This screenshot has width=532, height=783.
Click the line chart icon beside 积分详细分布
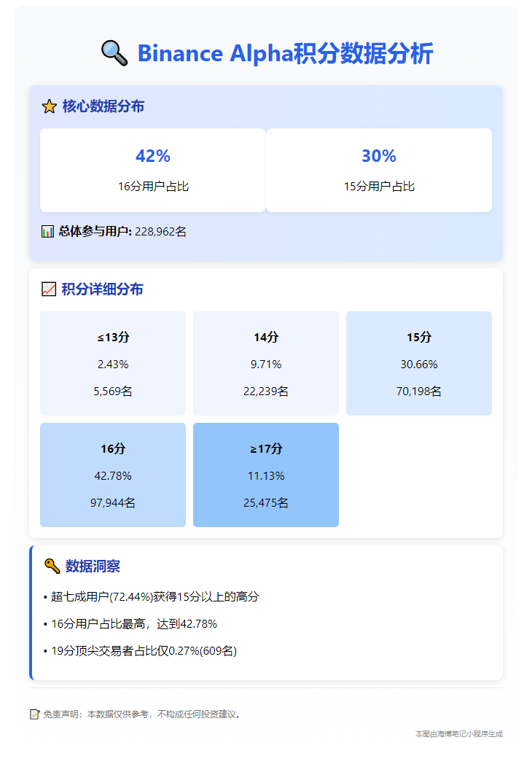click(x=49, y=289)
